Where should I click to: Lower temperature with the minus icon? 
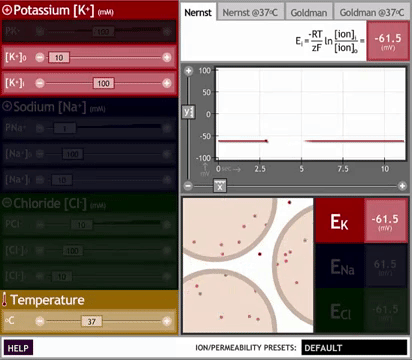click(x=40, y=321)
